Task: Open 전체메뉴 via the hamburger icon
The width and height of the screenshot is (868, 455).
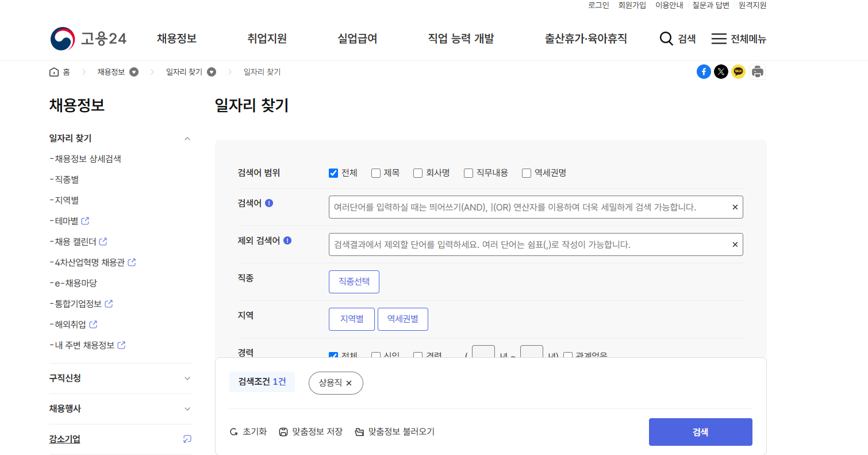Action: pyautogui.click(x=719, y=39)
